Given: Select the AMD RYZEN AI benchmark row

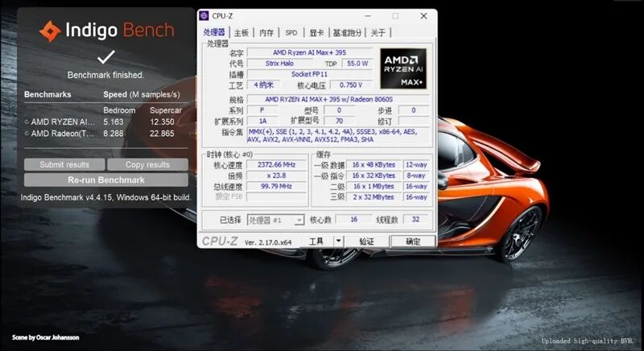Looking at the screenshot, I should coord(106,122).
